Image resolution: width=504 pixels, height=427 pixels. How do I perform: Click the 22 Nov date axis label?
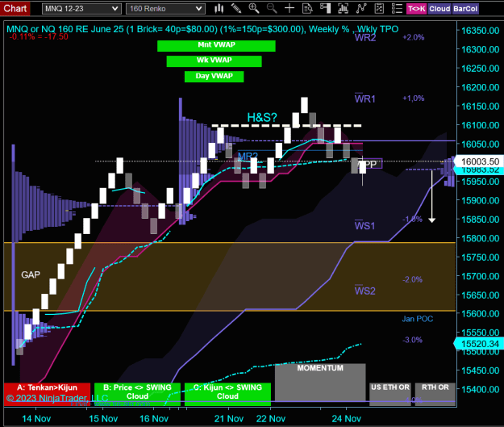coord(271,419)
